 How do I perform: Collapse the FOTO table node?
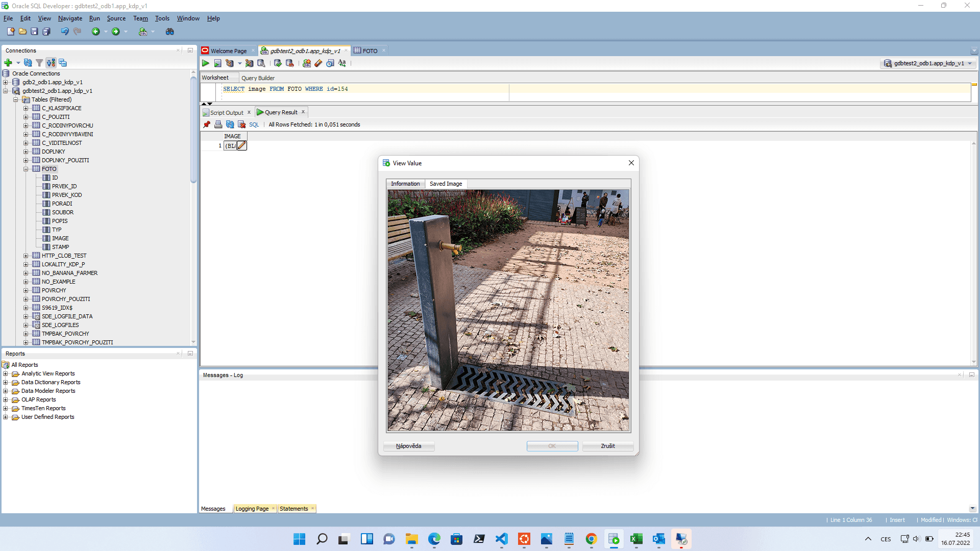tap(26, 169)
